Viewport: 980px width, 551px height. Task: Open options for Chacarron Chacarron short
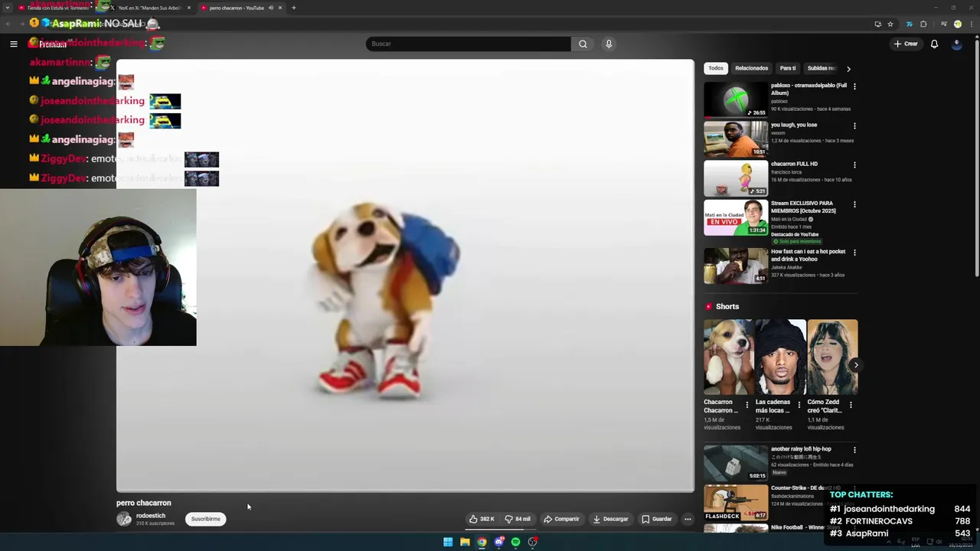tap(747, 405)
